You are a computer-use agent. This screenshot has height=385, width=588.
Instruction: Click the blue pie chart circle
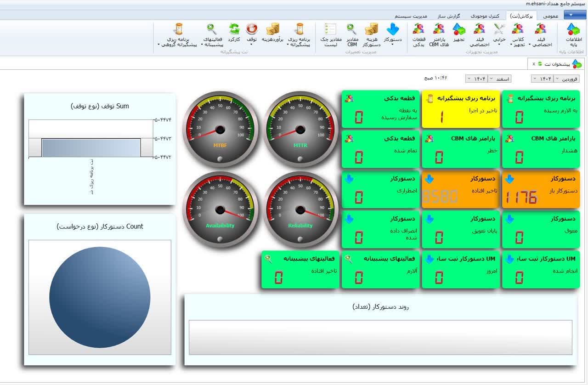(x=100, y=297)
